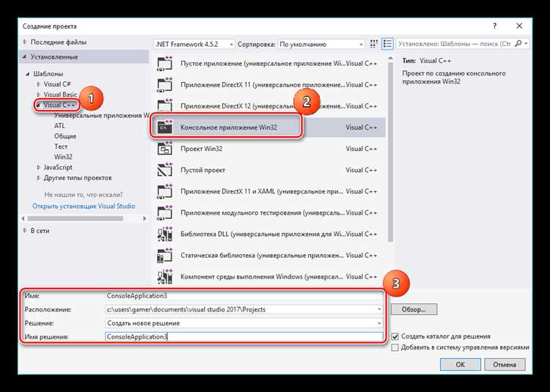Expand the Последние файлы section
This screenshot has width=550, height=392.
pyautogui.click(x=24, y=42)
